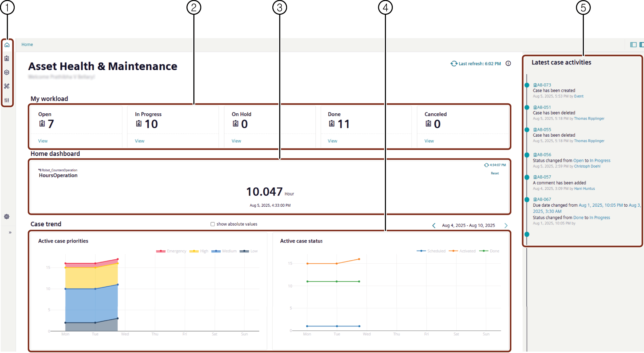Click the info icon beside refresh time

coord(508,64)
